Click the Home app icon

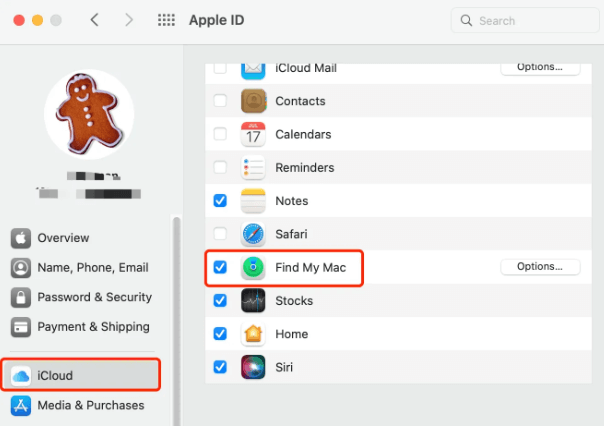point(254,334)
